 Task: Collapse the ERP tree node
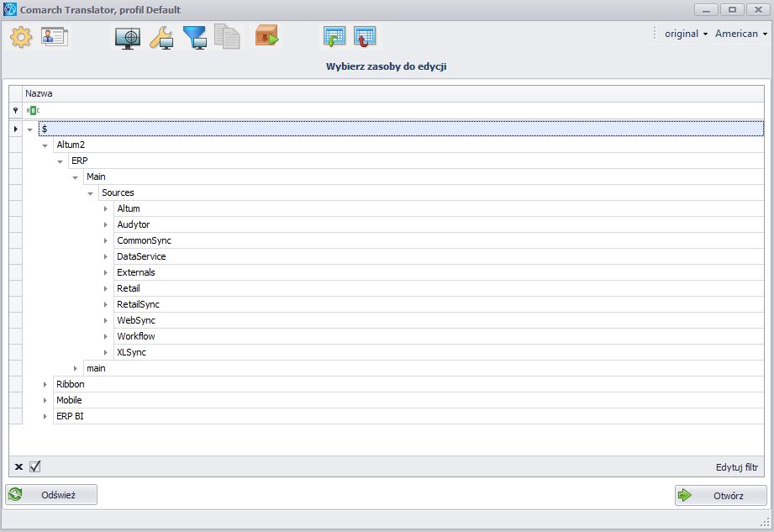pyautogui.click(x=60, y=162)
